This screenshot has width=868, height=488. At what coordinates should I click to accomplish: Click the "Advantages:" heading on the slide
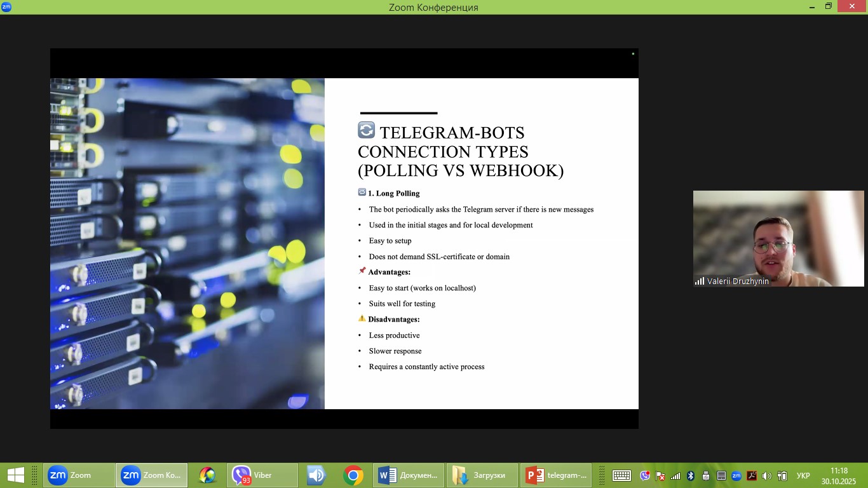[389, 272]
